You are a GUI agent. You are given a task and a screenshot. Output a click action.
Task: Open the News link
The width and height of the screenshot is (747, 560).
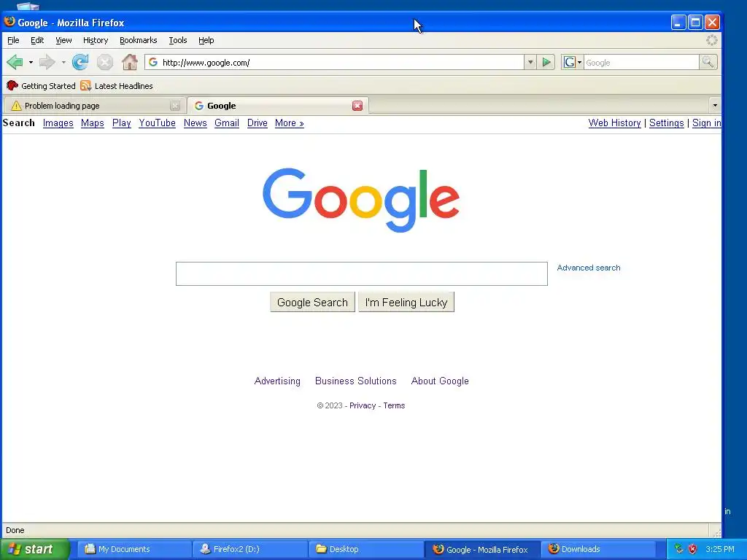click(x=196, y=122)
